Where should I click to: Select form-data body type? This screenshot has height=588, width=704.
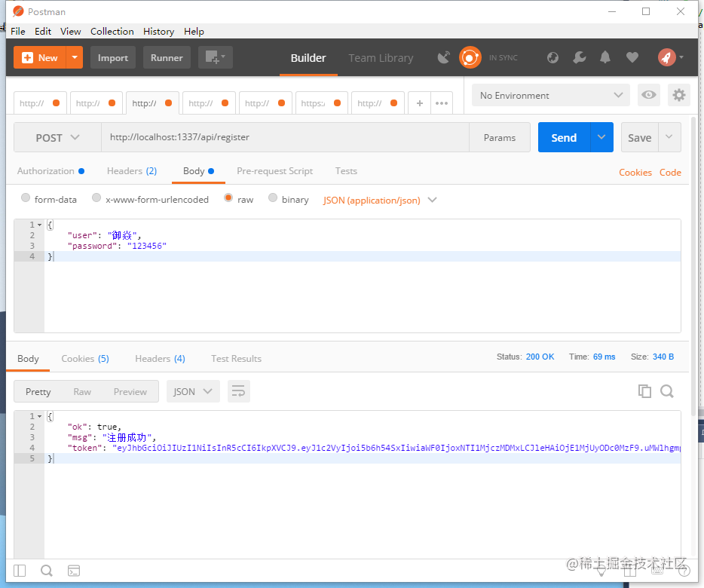click(x=26, y=198)
